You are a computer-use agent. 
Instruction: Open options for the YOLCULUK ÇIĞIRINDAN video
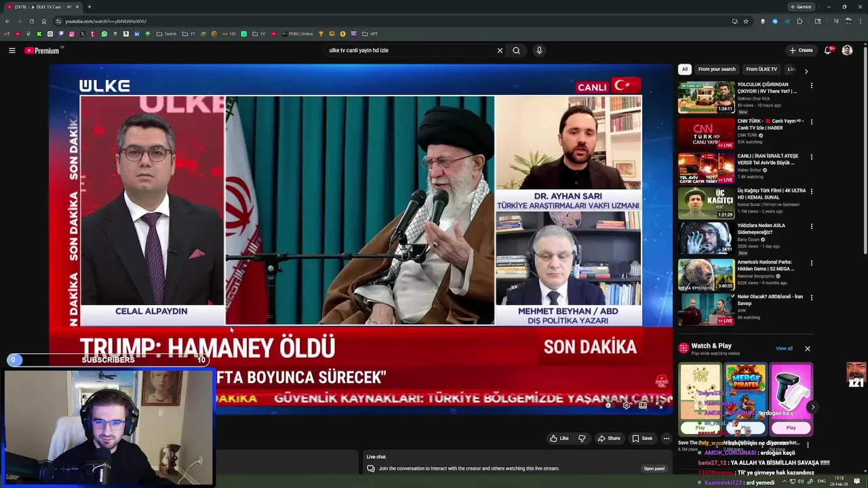(811, 85)
